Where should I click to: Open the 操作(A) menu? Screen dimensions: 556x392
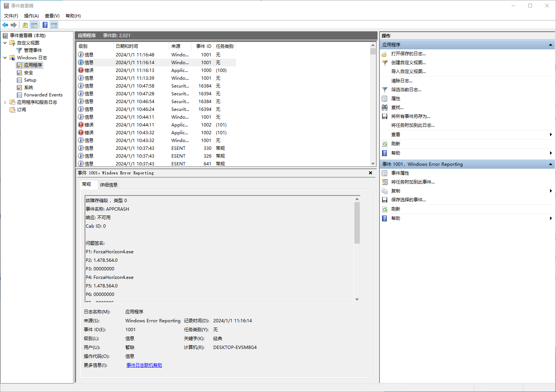[x=32, y=16]
